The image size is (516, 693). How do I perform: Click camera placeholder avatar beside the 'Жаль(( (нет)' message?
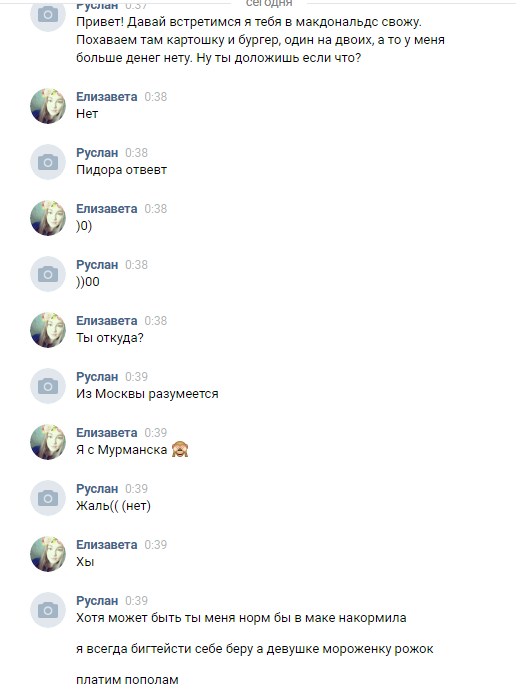(48, 498)
